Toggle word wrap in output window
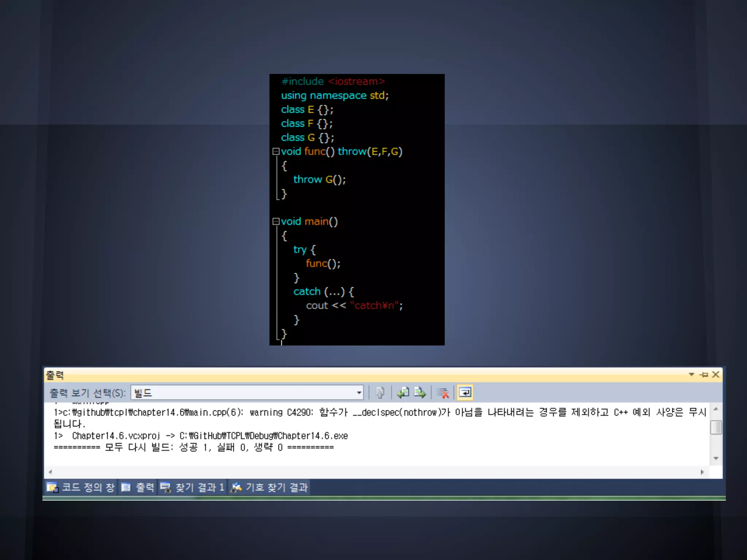The width and height of the screenshot is (747, 560). tap(465, 393)
